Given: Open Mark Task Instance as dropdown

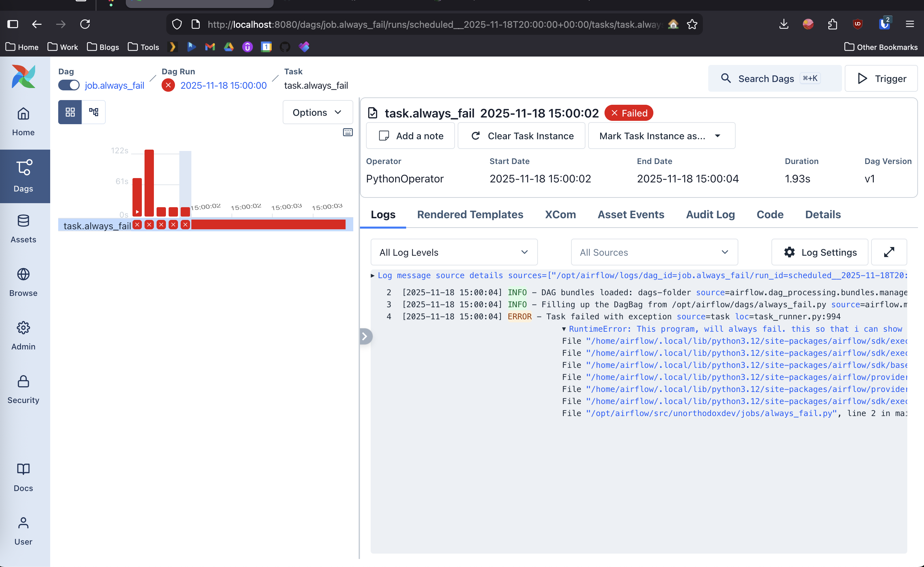Looking at the screenshot, I should coord(661,136).
